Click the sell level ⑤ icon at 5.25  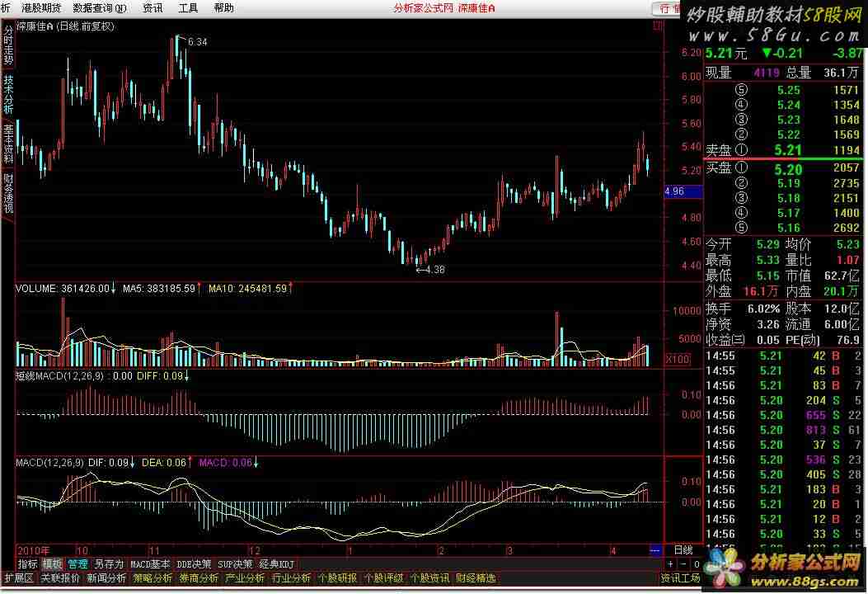point(741,90)
